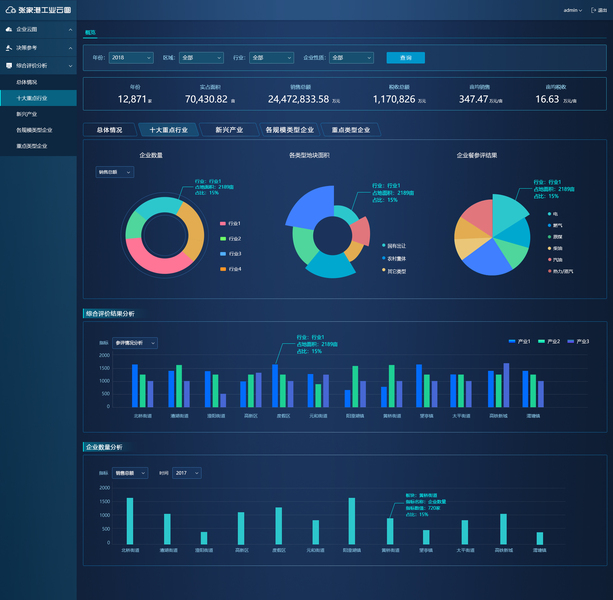Open the 行业 industry dropdown
613x600 pixels.
click(271, 58)
